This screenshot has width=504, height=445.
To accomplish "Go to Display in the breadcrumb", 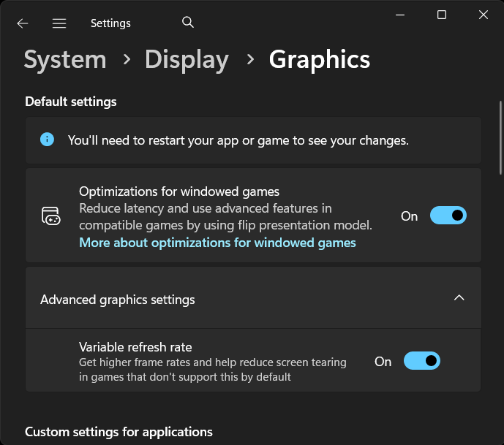I will point(187,60).
